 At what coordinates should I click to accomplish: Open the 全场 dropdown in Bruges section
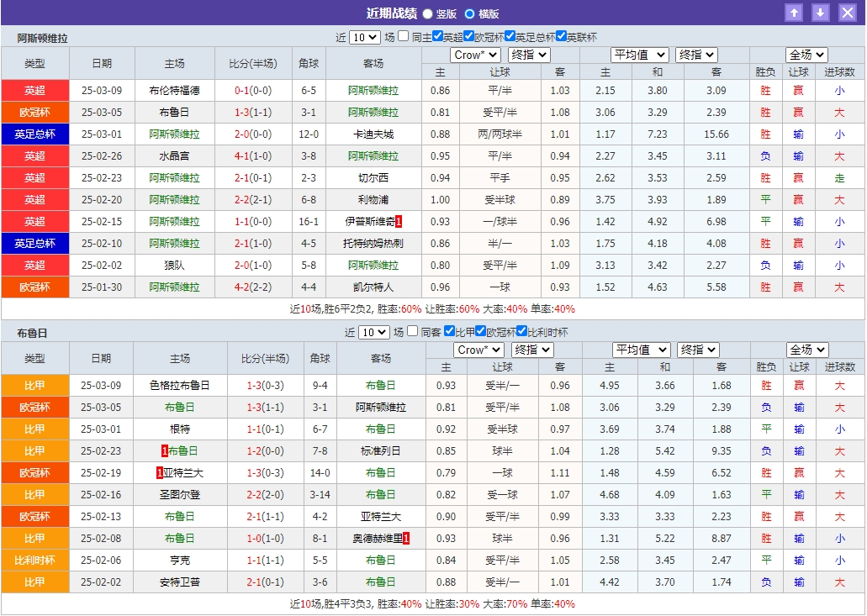pyautogui.click(x=805, y=349)
